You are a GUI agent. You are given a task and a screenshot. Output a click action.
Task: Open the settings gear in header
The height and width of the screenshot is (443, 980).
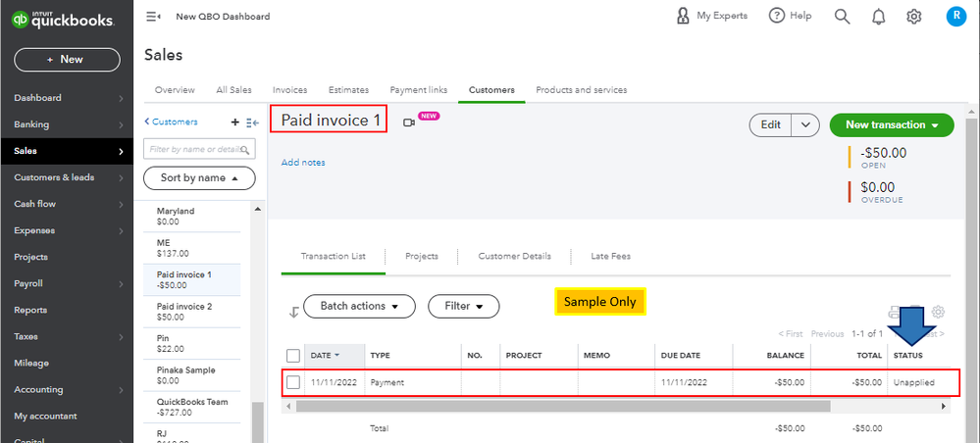(x=914, y=17)
